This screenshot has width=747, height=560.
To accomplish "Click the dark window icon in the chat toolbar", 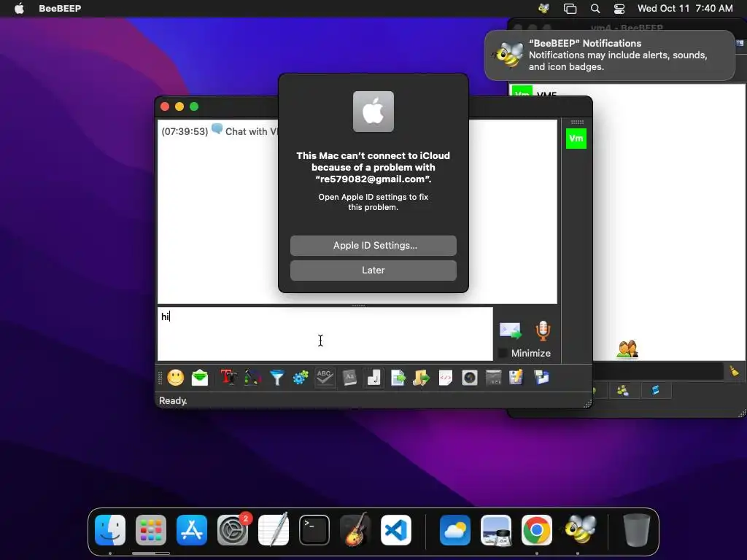I will (493, 378).
